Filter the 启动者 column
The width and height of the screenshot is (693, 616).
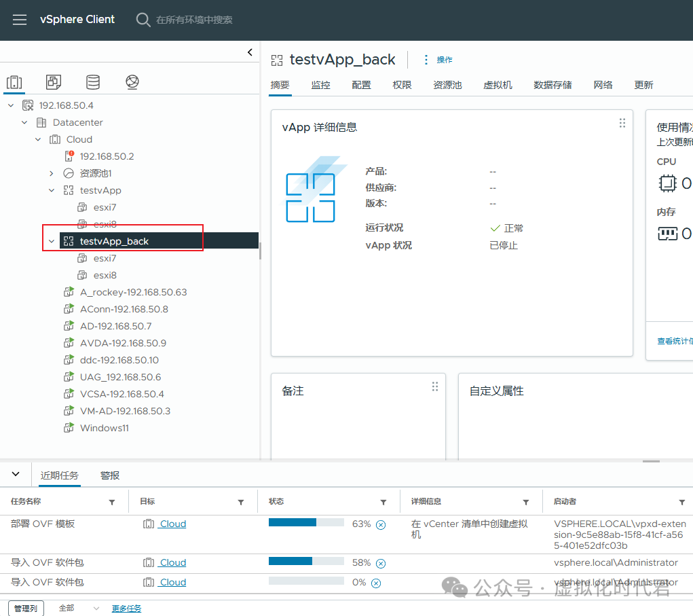pos(682,503)
